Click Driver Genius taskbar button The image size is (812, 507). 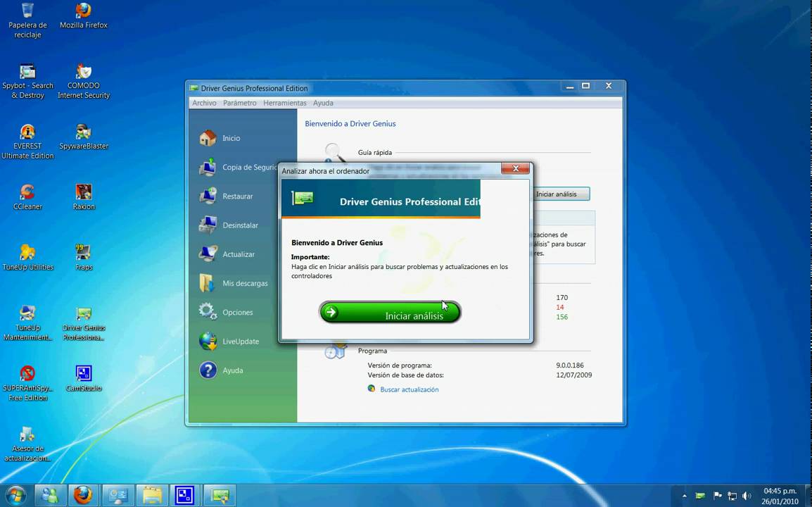coord(220,495)
